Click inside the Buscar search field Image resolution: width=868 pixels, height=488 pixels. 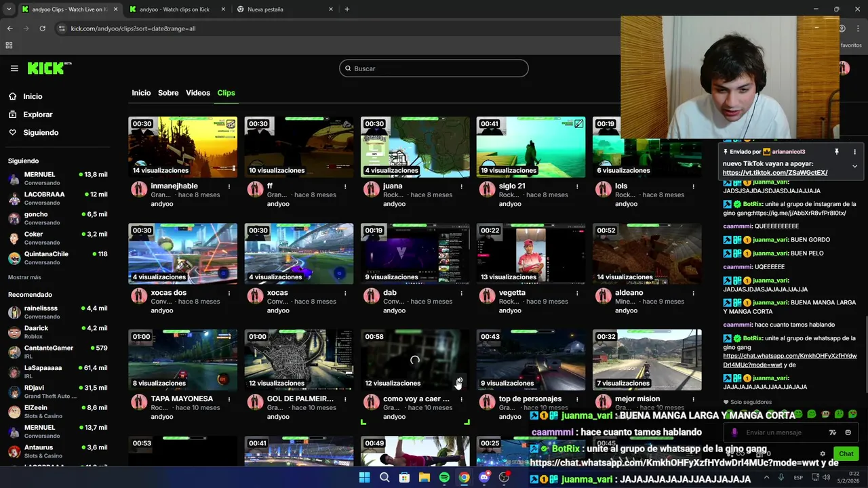pos(434,68)
